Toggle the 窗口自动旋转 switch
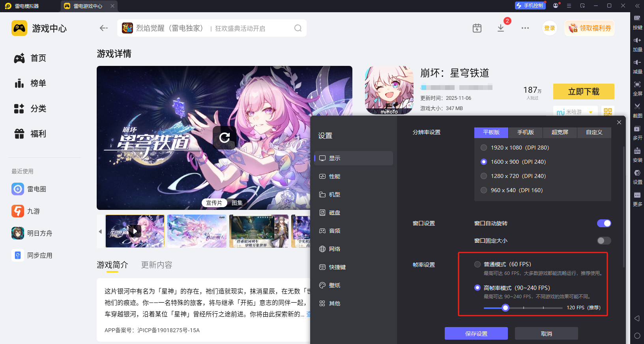This screenshot has width=644, height=344. [604, 223]
